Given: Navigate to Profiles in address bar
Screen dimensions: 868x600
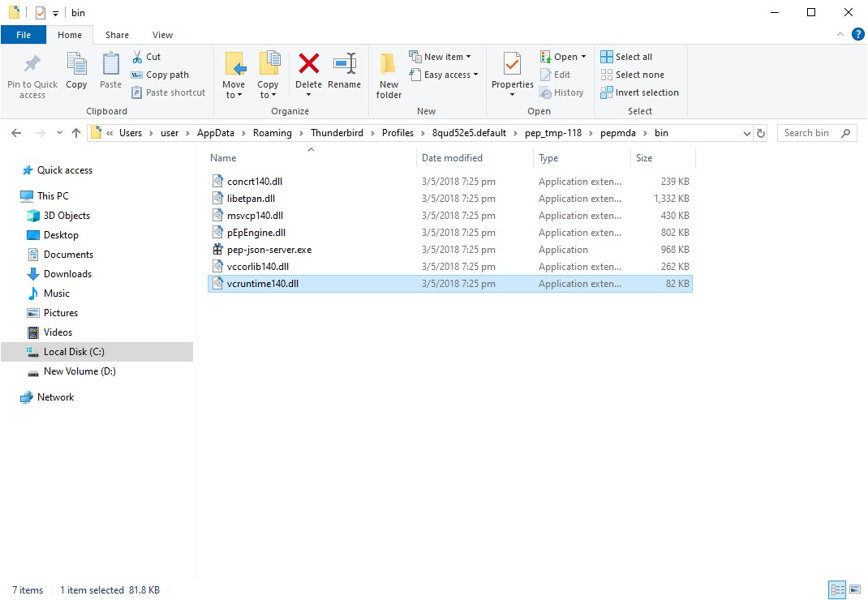Looking at the screenshot, I should click(397, 133).
